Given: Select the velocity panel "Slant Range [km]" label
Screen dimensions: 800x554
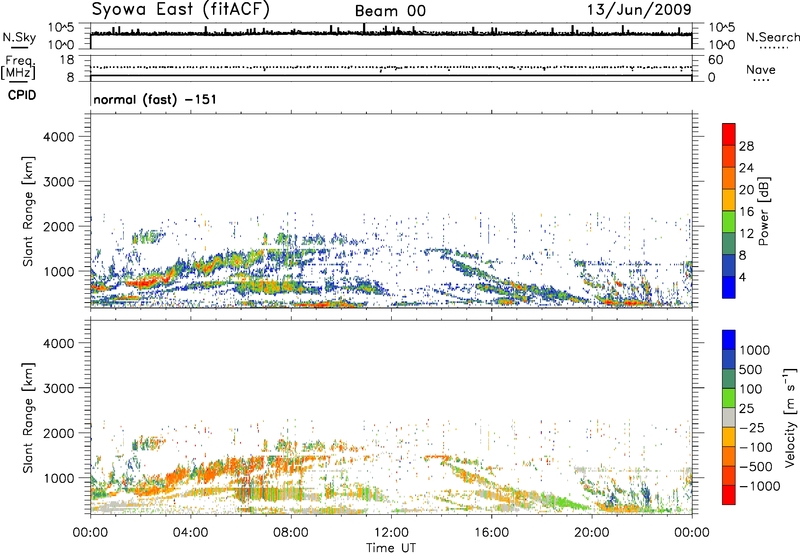Looking at the screenshot, I should [28, 418].
